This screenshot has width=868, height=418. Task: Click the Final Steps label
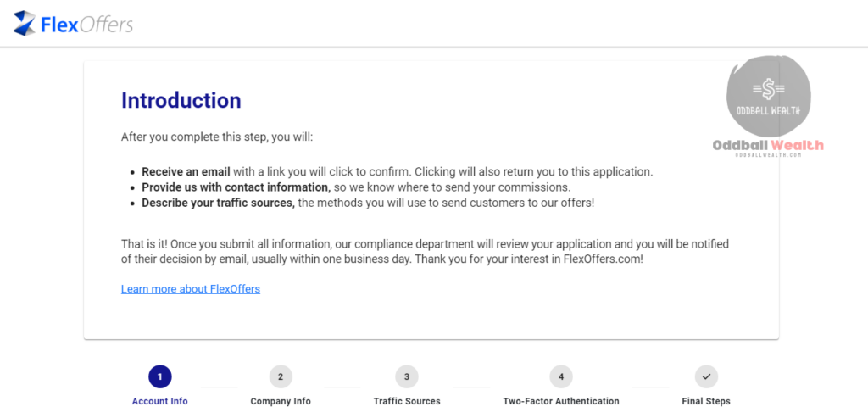706,401
